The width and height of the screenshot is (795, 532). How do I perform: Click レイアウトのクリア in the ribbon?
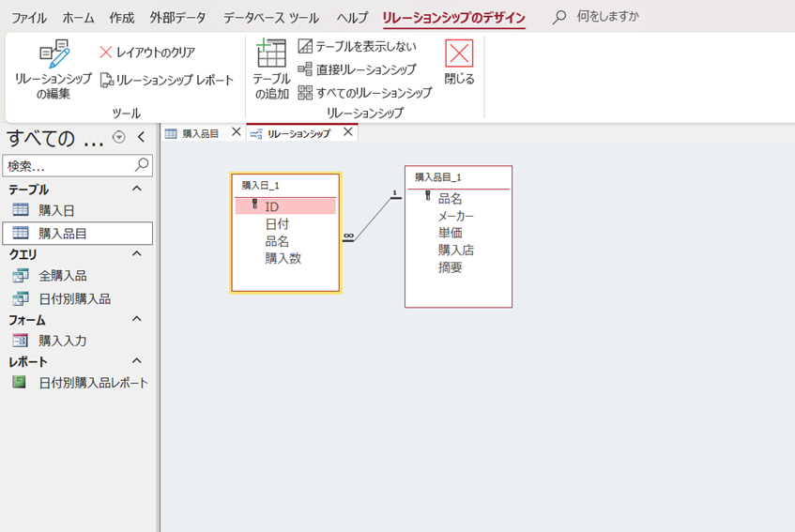click(147, 53)
